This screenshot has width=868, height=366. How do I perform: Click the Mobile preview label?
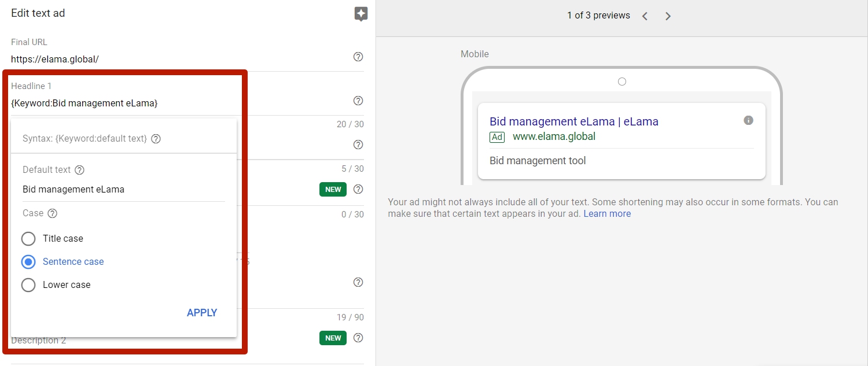coord(475,54)
